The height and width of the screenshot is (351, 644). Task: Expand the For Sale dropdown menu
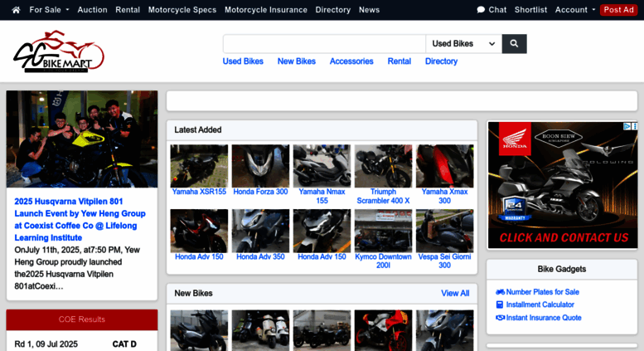click(49, 10)
